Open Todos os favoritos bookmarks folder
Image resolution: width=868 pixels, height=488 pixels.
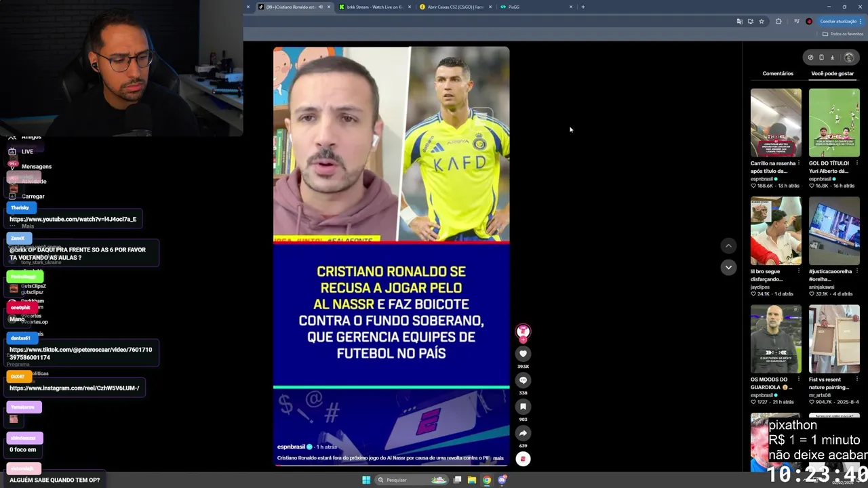pyautogui.click(x=843, y=34)
